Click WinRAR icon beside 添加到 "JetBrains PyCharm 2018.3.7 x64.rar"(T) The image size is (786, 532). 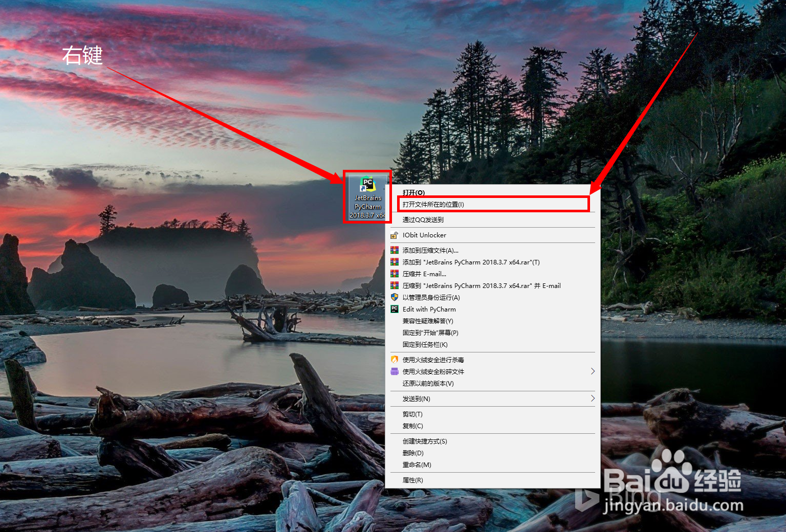pyautogui.click(x=394, y=262)
